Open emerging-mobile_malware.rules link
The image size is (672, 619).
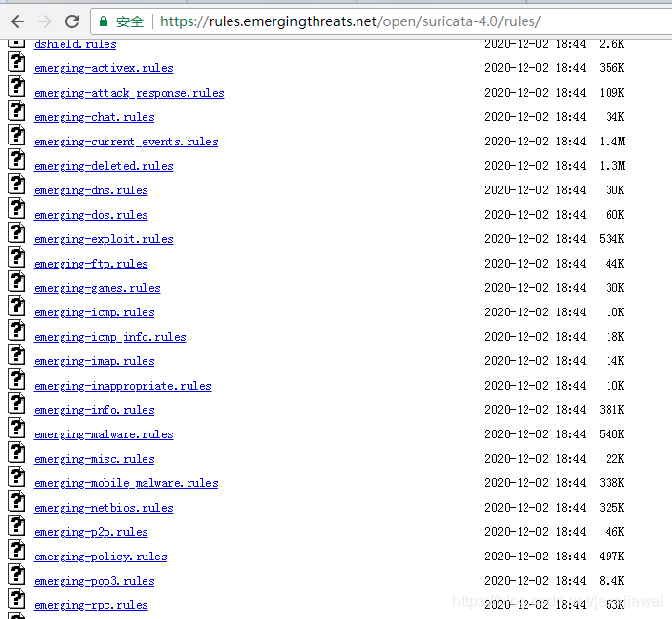pyautogui.click(x=126, y=483)
